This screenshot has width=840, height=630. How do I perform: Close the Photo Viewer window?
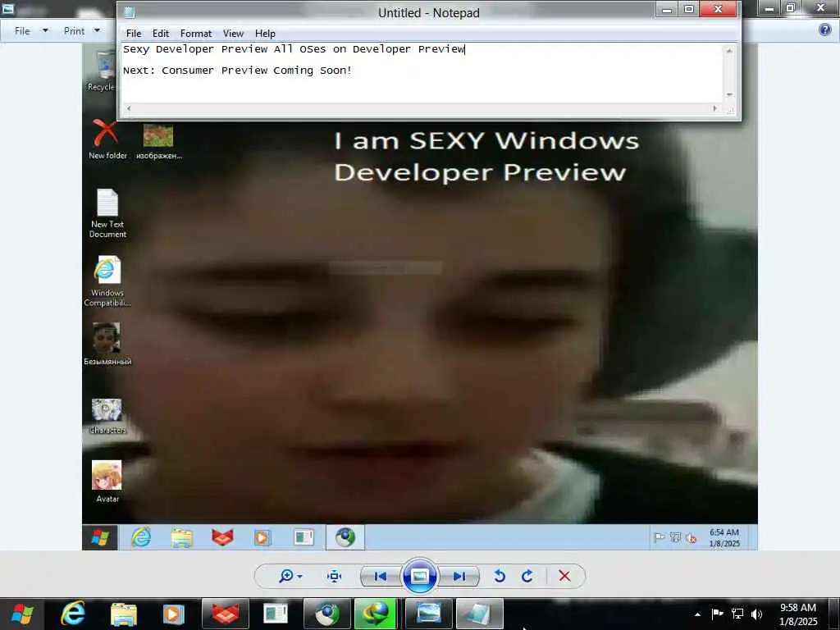[820, 8]
